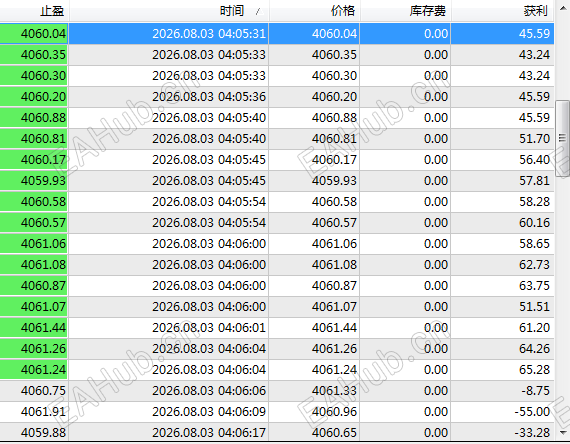Click the profit value 56.40

534,160
